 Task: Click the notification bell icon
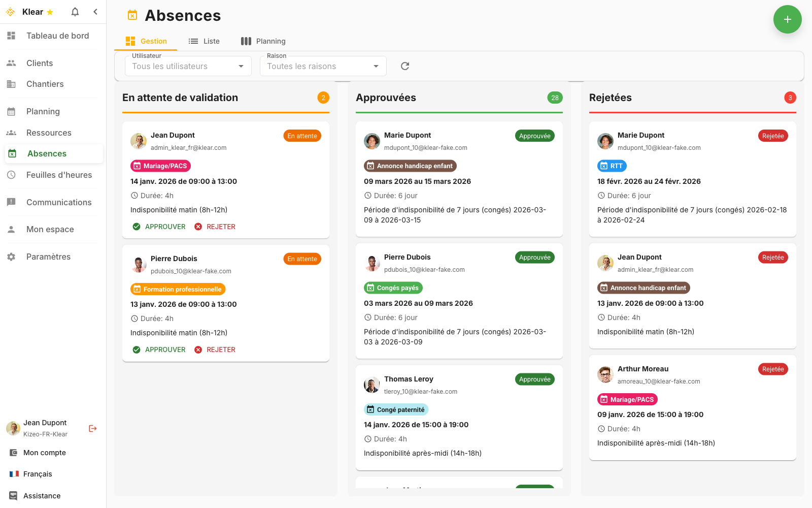(75, 11)
